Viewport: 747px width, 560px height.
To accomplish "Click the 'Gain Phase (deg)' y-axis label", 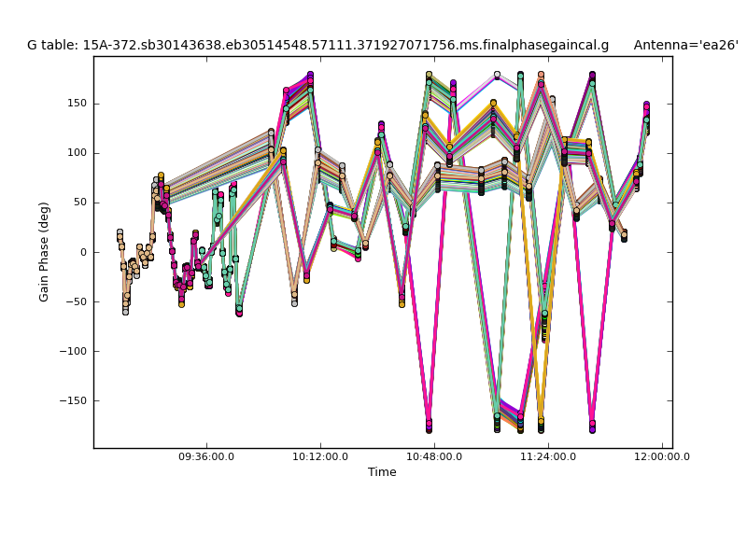I will point(44,252).
